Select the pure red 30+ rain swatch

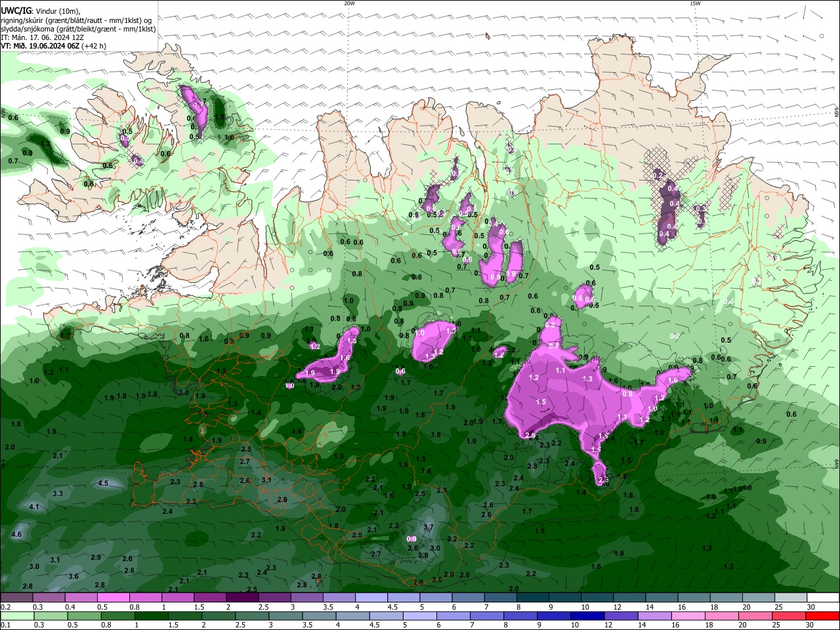[823, 616]
